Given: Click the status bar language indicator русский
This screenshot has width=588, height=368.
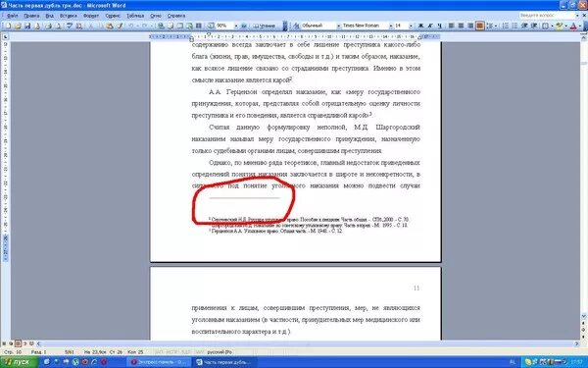Looking at the screenshot, I should coord(220,352).
